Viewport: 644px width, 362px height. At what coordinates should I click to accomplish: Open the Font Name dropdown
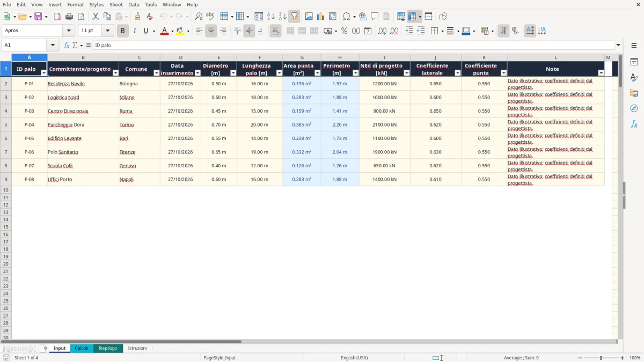coord(69,31)
